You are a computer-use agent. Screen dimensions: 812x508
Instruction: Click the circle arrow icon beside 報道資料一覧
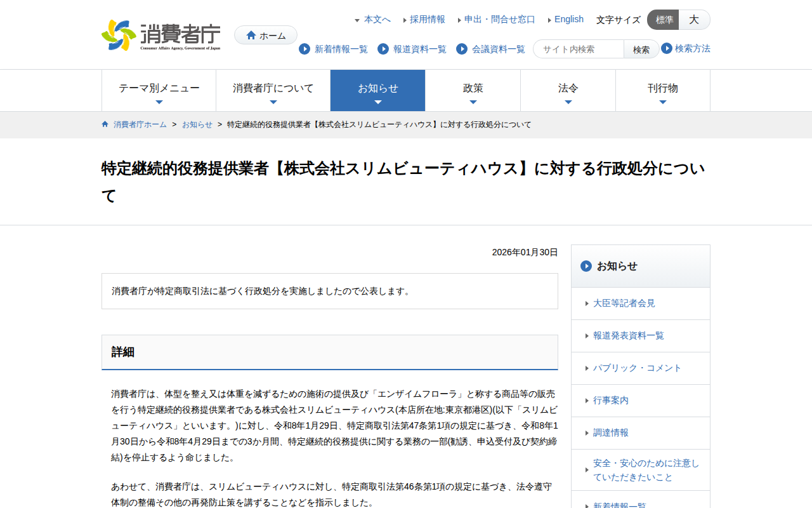(x=383, y=49)
